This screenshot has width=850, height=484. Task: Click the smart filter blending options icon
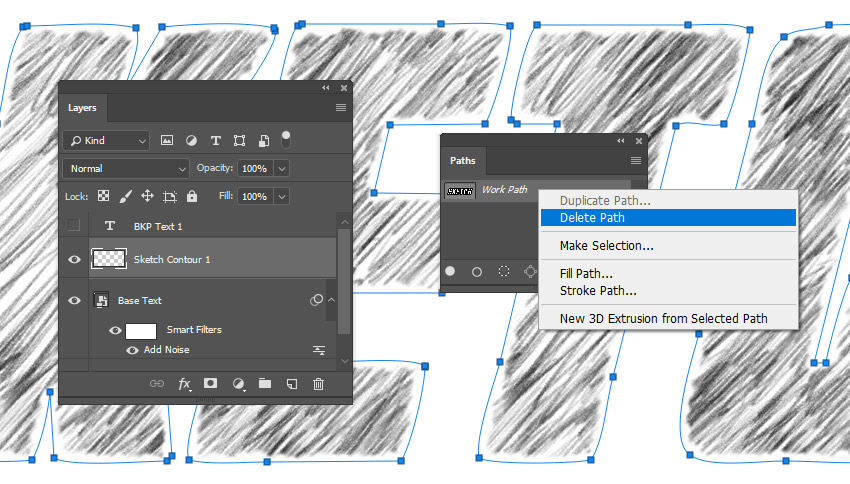coord(319,350)
